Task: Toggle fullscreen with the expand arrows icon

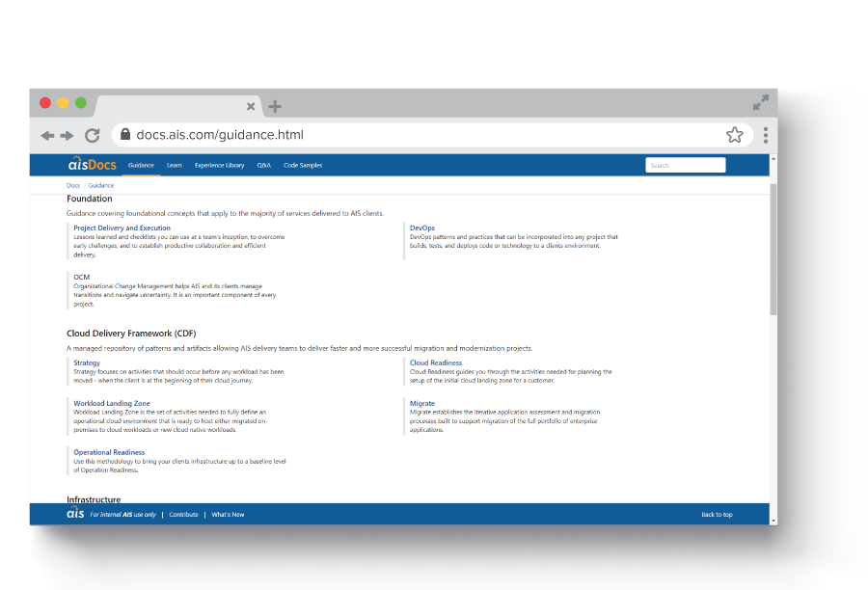Action: pyautogui.click(x=761, y=102)
